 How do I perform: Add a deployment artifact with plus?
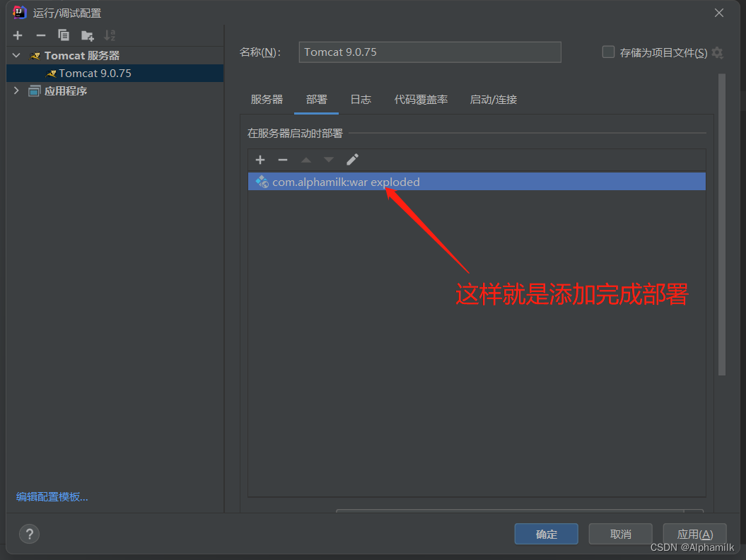coord(260,160)
